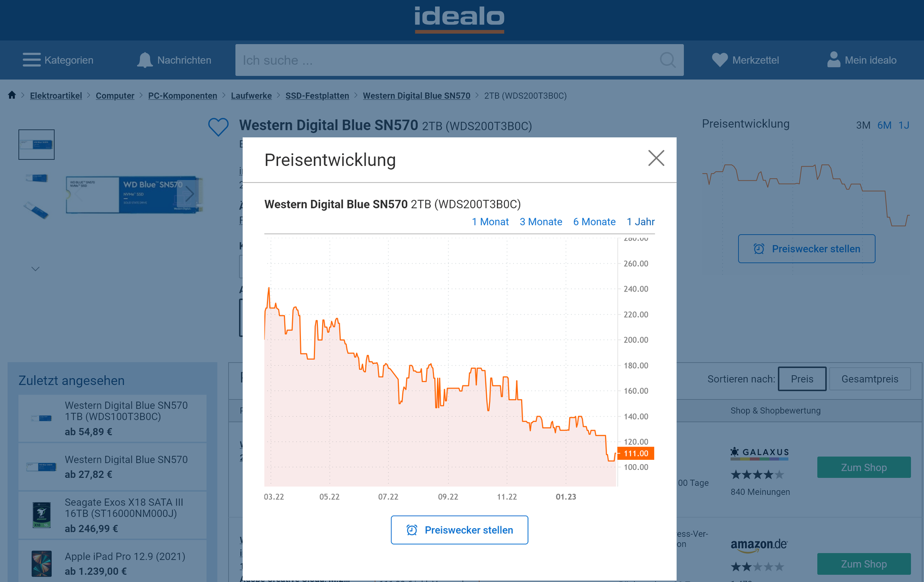Focus the Ich suche search field
This screenshot has height=582, width=924.
[446, 60]
